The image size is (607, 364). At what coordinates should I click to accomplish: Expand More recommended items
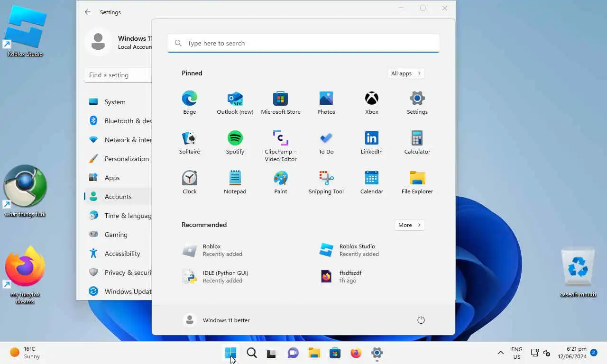410,225
